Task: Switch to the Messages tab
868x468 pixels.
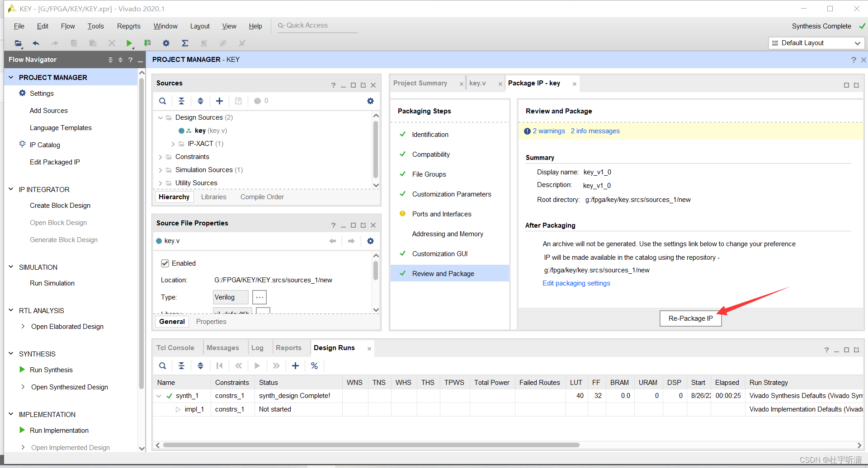Action: [223, 348]
